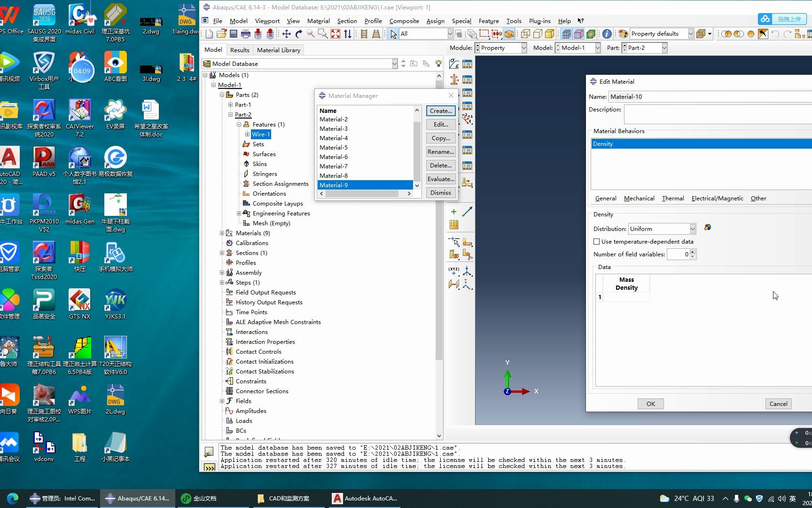Click the datum coordinate system XYZ icon
This screenshot has width=812, height=508.
454,271
